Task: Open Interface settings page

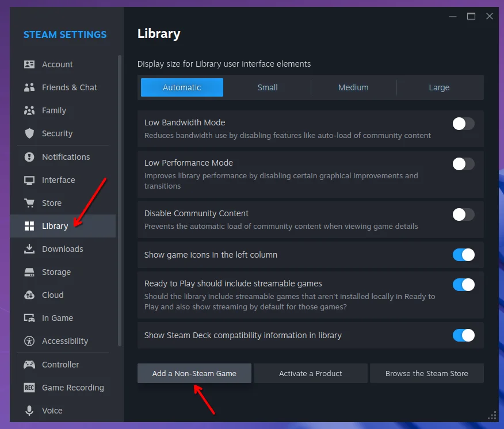Action: pyautogui.click(x=63, y=180)
